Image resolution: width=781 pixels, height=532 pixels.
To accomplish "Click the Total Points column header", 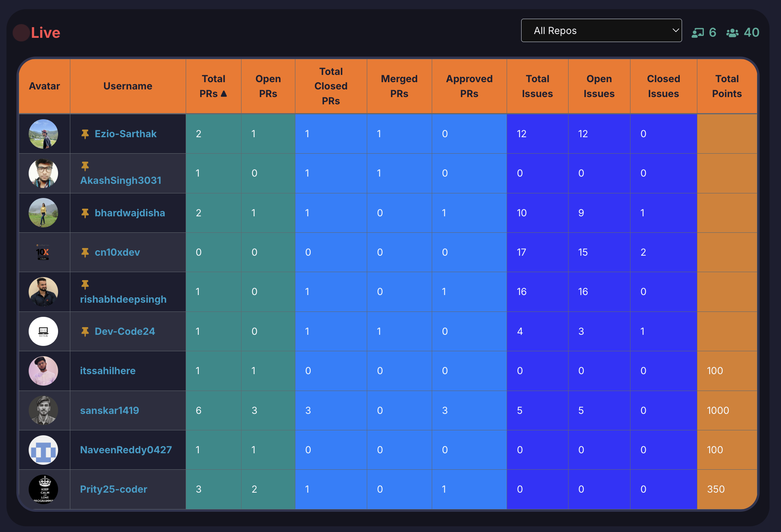I will point(726,86).
